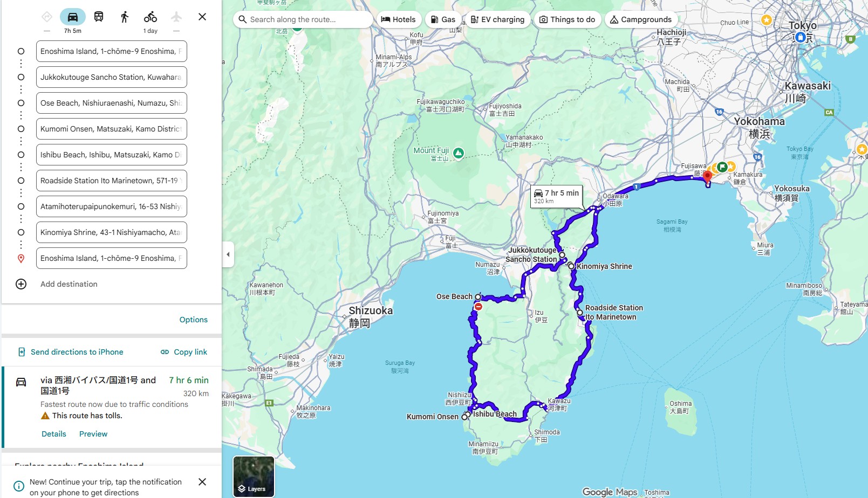Close the directions panel with X

point(202,17)
